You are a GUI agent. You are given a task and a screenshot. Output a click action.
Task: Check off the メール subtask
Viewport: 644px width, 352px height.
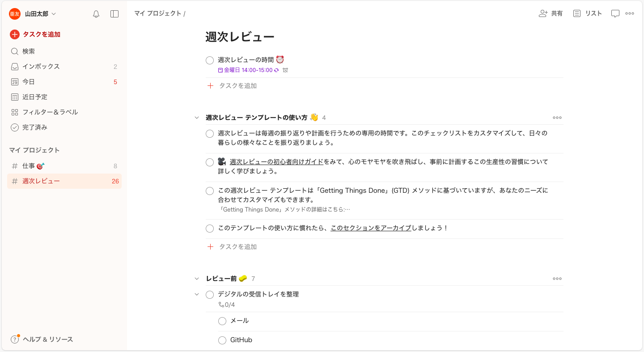pyautogui.click(x=222, y=321)
